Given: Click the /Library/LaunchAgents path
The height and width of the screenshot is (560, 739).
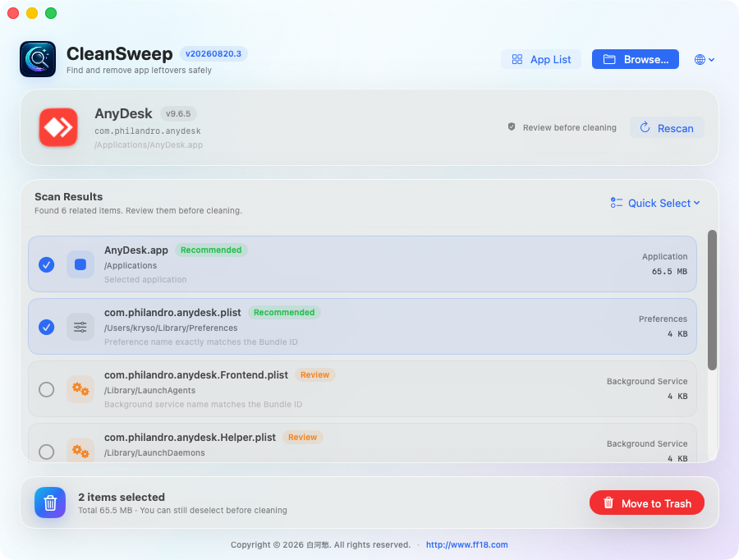Looking at the screenshot, I should [149, 390].
